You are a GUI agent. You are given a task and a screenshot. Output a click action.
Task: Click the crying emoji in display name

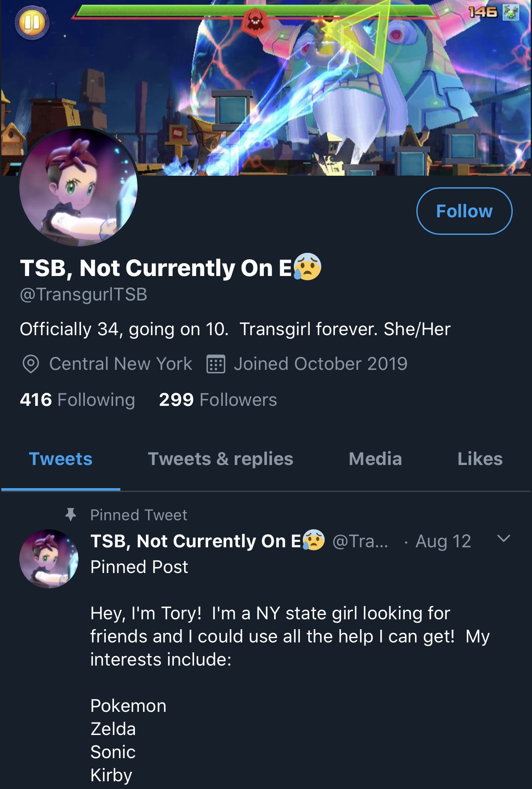pos(308,267)
